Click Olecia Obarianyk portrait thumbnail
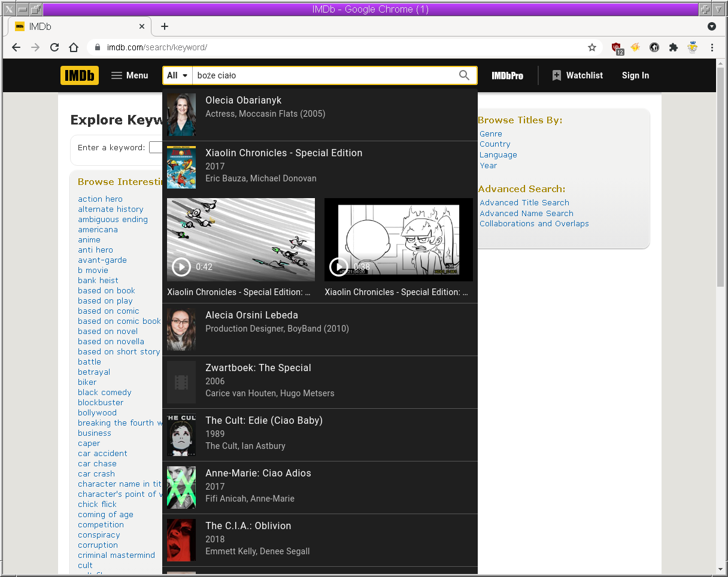This screenshot has width=728, height=577. pyautogui.click(x=181, y=115)
